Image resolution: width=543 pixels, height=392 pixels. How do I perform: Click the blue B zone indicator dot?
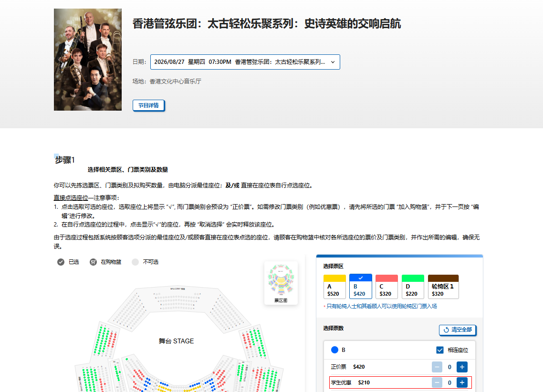pos(334,350)
